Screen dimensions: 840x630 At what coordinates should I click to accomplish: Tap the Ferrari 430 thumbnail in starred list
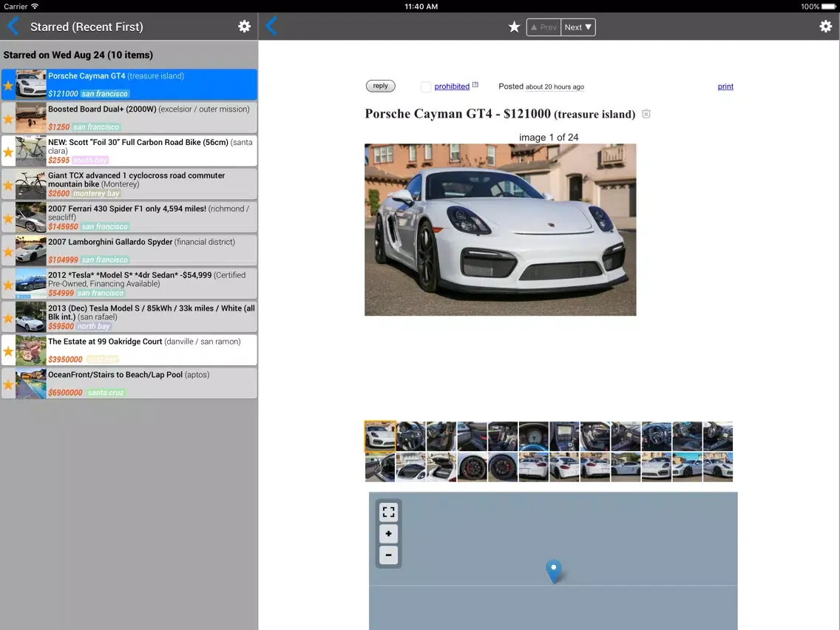30,217
